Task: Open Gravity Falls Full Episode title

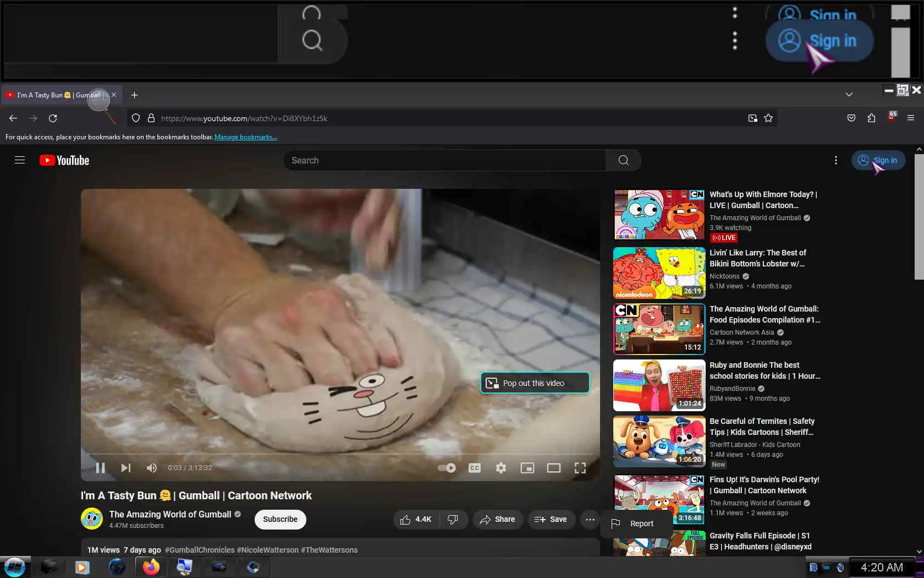Action: 761,541
